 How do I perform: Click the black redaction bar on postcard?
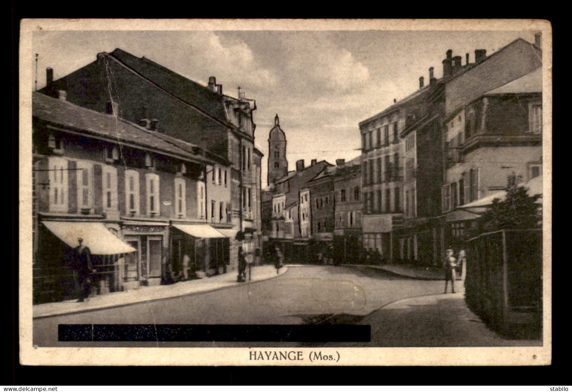pos(214,333)
